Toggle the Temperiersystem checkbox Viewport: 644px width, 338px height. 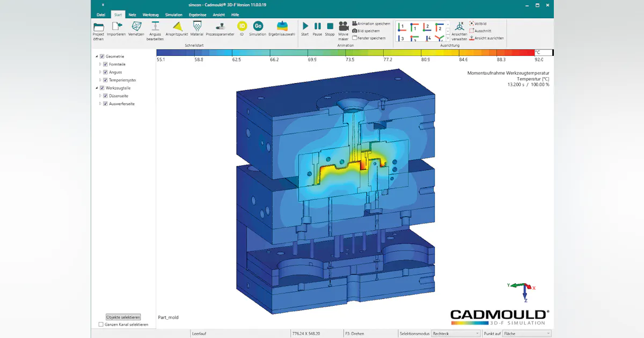(x=105, y=80)
